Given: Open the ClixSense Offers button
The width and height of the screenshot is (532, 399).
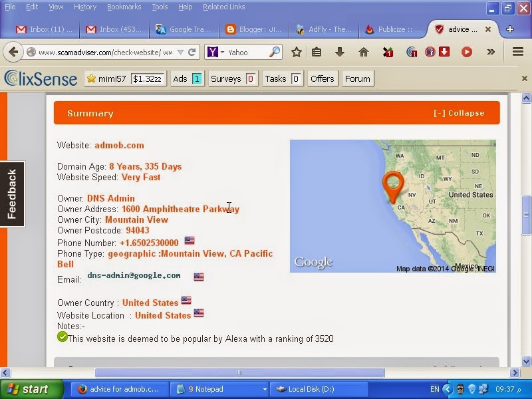Looking at the screenshot, I should click(x=323, y=78).
